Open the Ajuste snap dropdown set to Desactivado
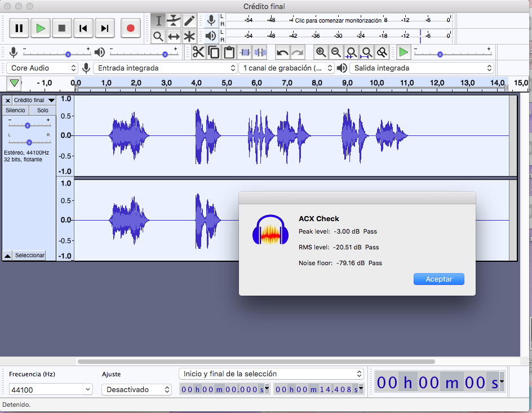532x413 pixels. pyautogui.click(x=136, y=389)
